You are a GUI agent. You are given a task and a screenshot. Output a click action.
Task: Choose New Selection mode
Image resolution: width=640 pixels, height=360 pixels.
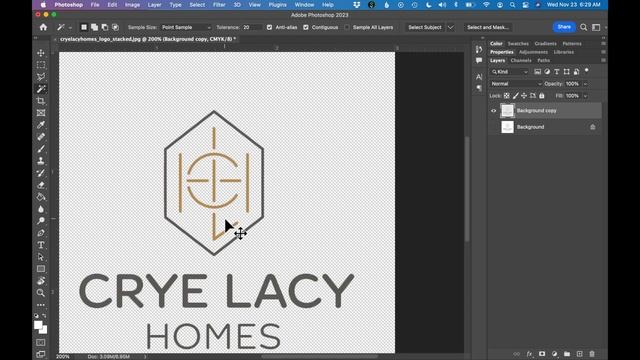84,27
